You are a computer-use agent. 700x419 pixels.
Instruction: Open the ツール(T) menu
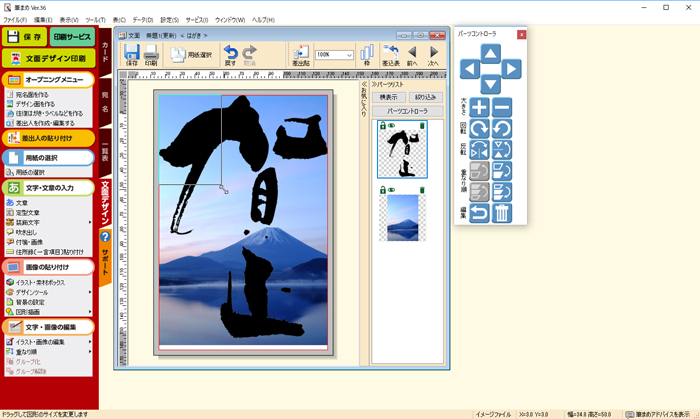(x=95, y=20)
